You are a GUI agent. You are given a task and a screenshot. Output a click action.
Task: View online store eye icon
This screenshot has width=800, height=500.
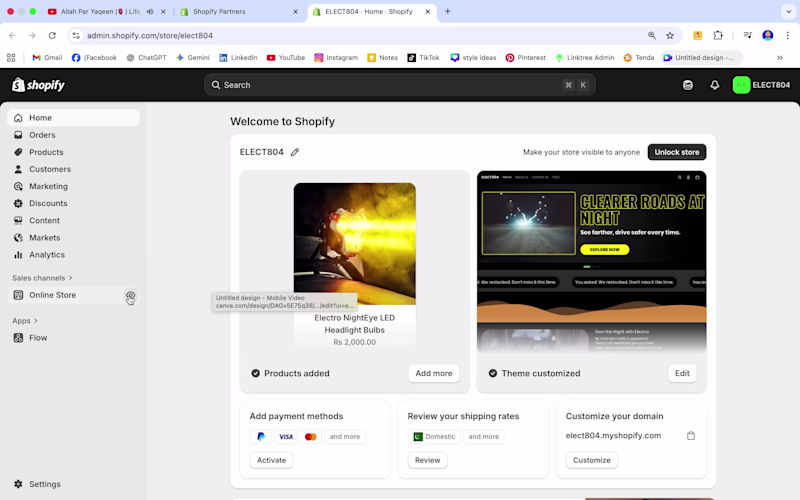pos(131,295)
